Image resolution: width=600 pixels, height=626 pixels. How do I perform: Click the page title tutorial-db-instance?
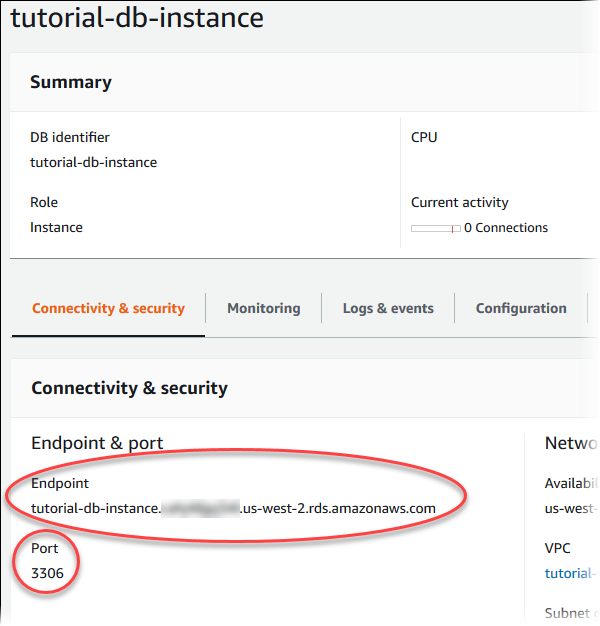[x=137, y=18]
